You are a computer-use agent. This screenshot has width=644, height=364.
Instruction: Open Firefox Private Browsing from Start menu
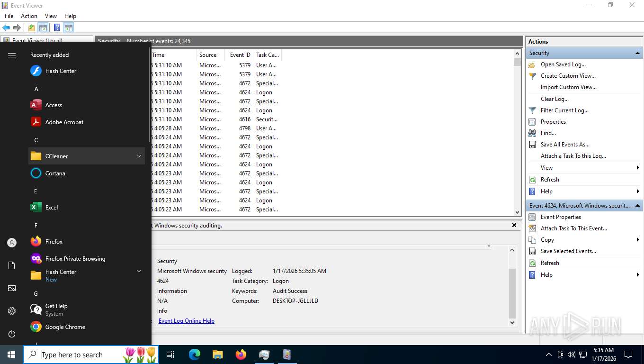[87, 259]
